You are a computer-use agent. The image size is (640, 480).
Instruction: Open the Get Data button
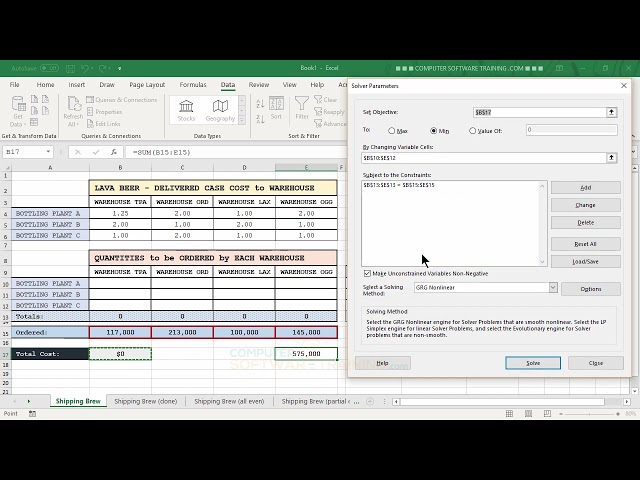(x=18, y=111)
